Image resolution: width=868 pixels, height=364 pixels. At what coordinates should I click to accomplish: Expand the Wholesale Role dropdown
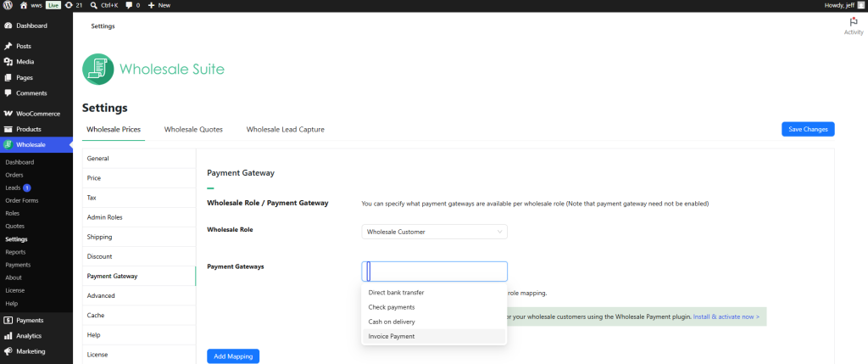coord(434,232)
